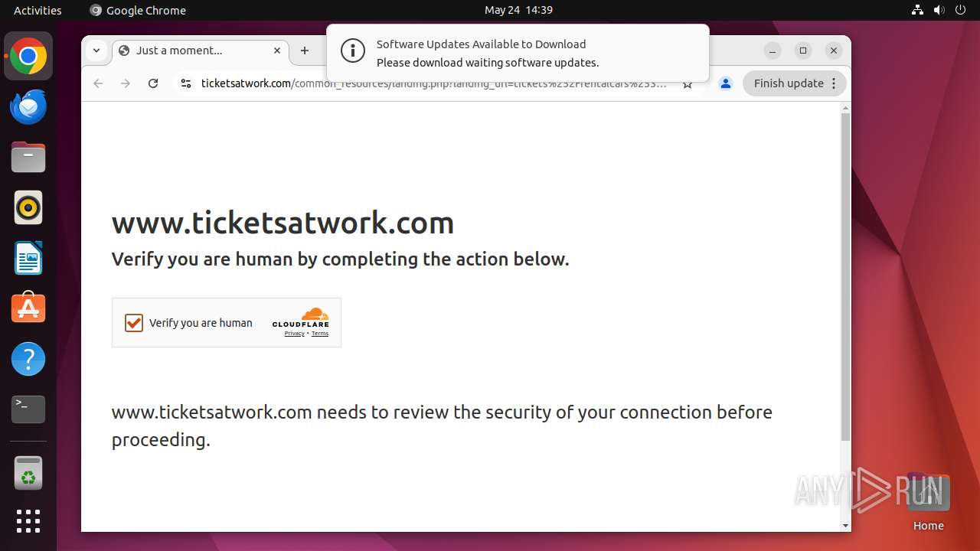Reload the page
980x551 pixels.
153,83
